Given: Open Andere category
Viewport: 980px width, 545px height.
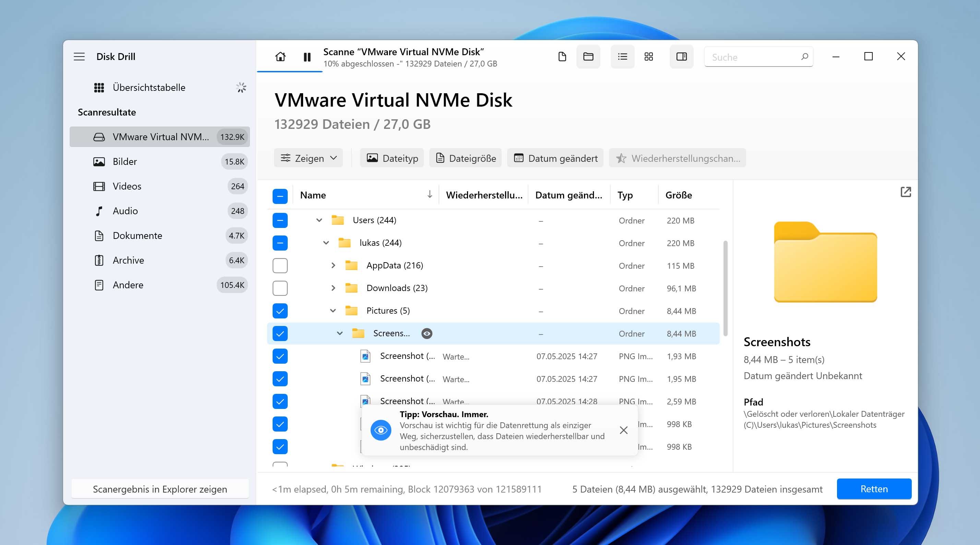Looking at the screenshot, I should coord(160,285).
